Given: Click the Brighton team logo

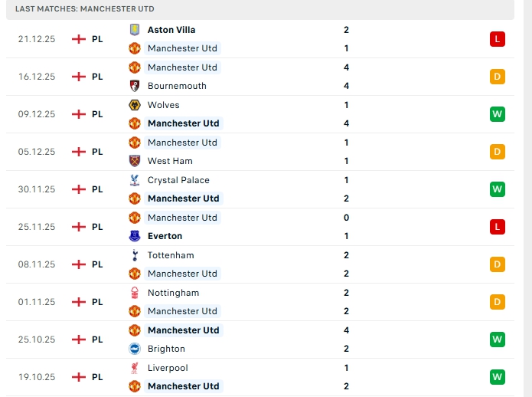Looking at the screenshot, I should click(135, 349).
